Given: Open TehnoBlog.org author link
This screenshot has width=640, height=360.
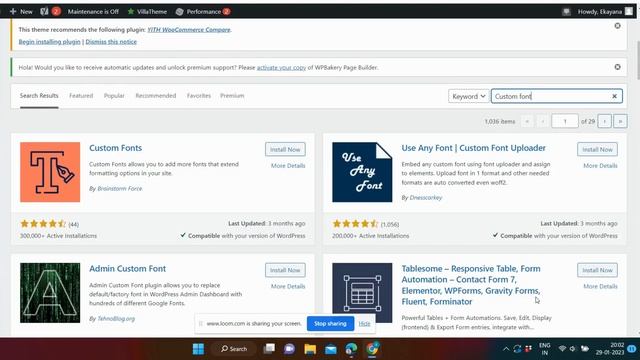Looking at the screenshot, I should point(116,318).
